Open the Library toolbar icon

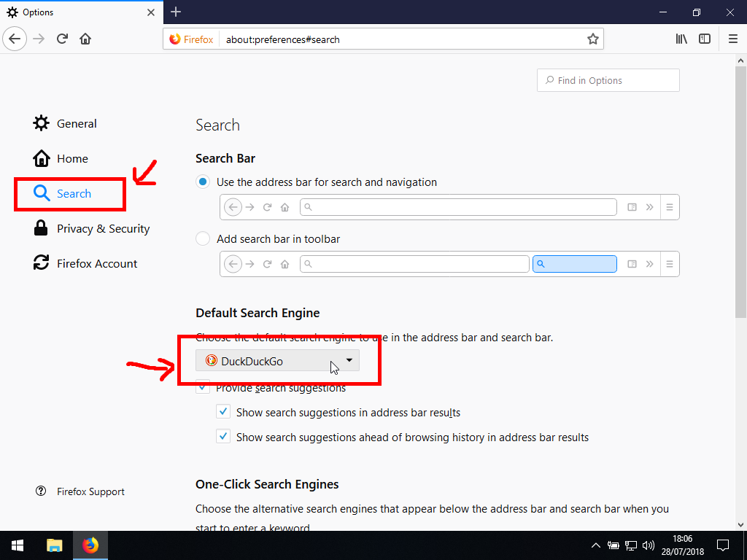(x=681, y=39)
